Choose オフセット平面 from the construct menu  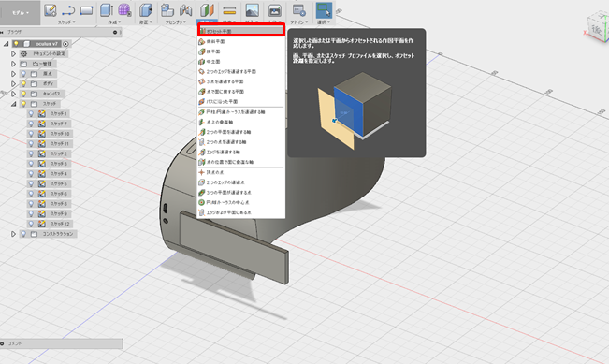tap(240, 31)
